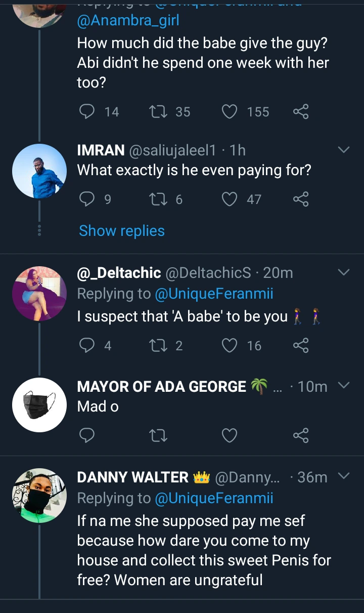The height and width of the screenshot is (613, 364).
Task: Like the IMRAN tweet with 47 likes
Action: tap(230, 199)
